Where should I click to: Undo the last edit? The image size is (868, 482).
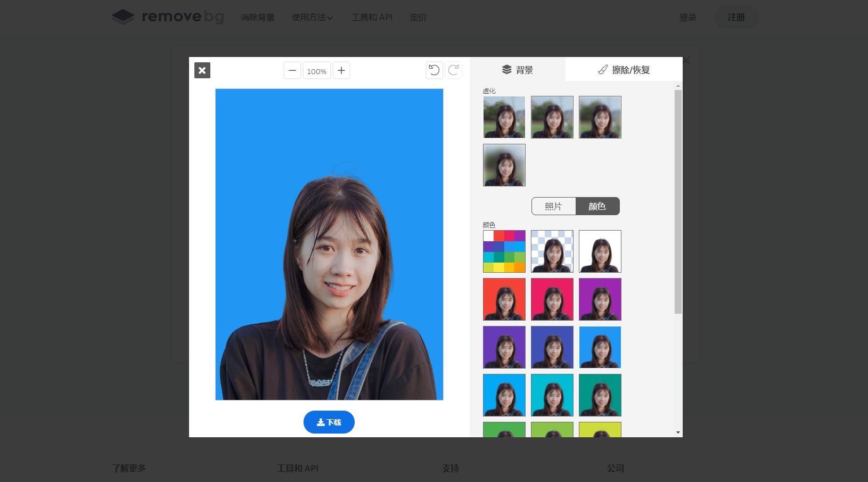pyautogui.click(x=435, y=70)
